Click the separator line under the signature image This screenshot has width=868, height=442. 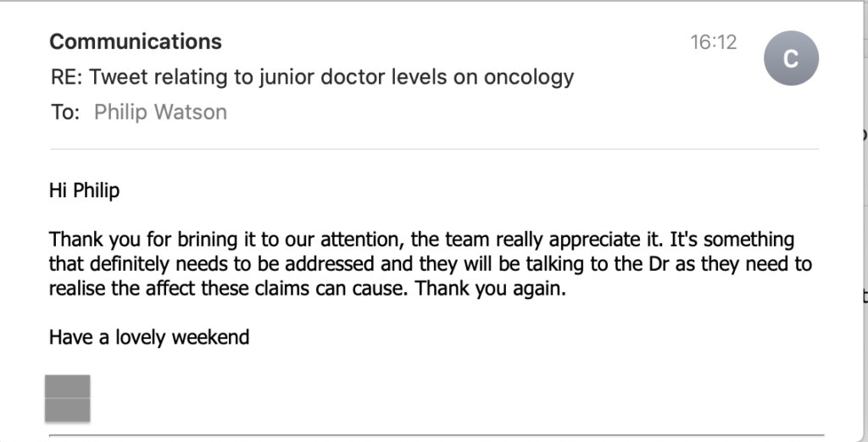(x=437, y=436)
